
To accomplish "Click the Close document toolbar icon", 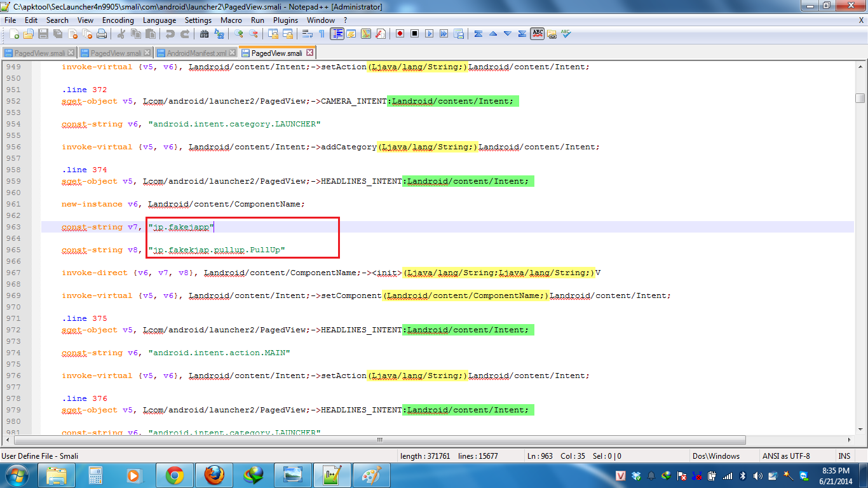I will point(72,34).
